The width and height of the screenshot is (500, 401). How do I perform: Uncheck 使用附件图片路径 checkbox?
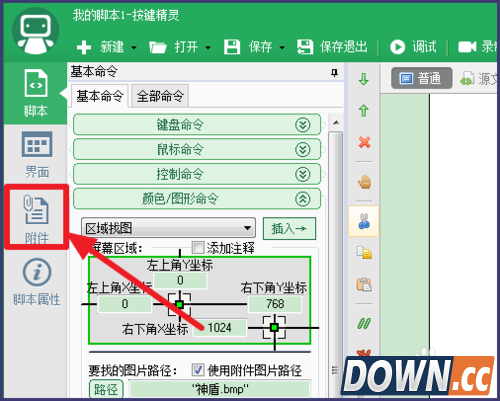[198, 370]
